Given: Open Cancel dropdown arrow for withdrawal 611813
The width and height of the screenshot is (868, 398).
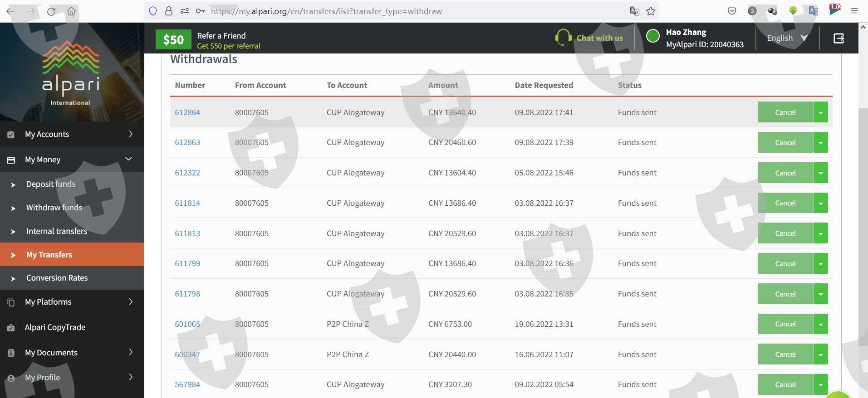Looking at the screenshot, I should pos(821,233).
